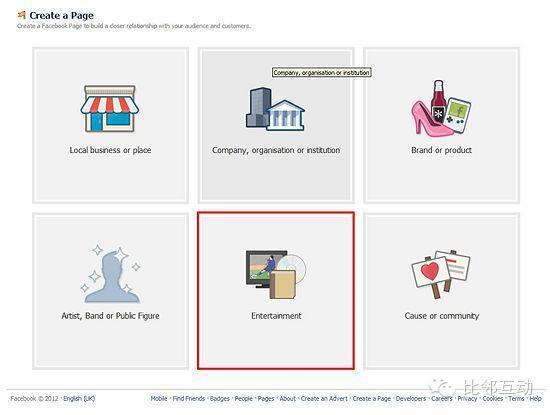Go to the Badges footer link
The height and width of the screenshot is (415, 550).
tap(220, 399)
